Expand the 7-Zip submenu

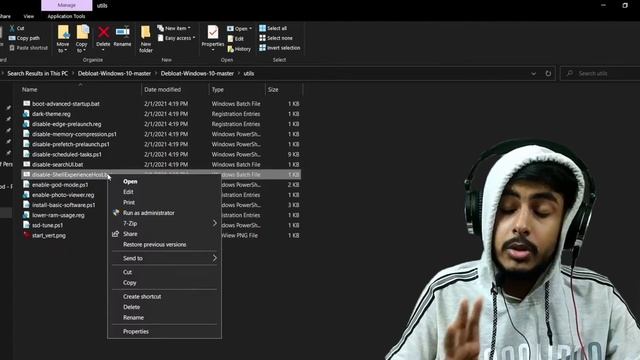click(x=164, y=223)
